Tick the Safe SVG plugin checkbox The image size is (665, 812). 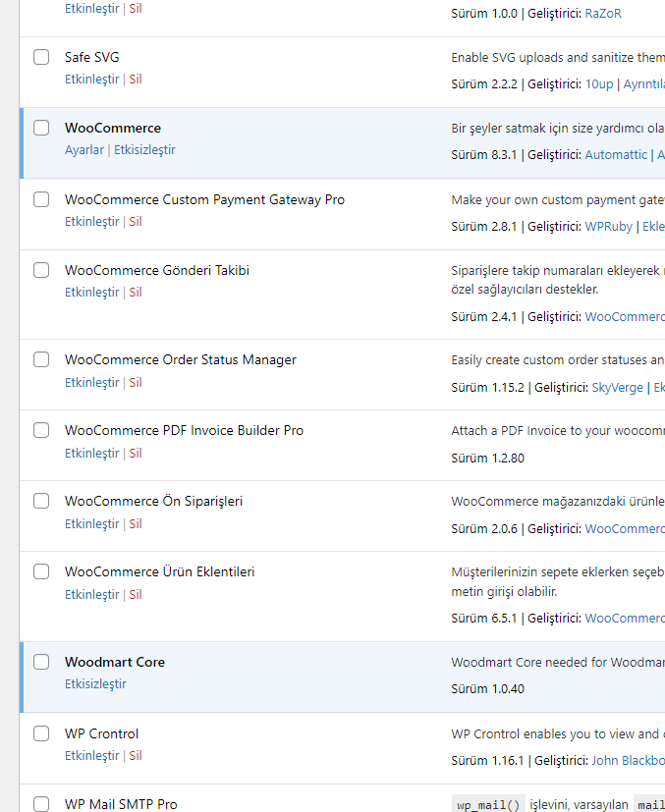click(41, 57)
